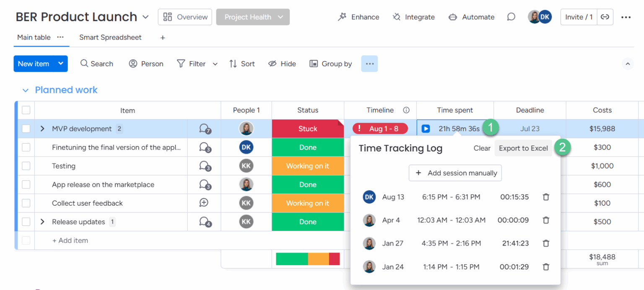
Task: Select the Enhance feature
Action: pos(358,17)
